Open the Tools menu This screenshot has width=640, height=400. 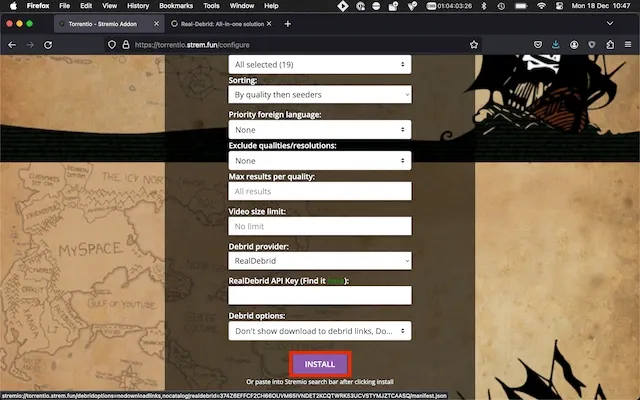coord(211,6)
